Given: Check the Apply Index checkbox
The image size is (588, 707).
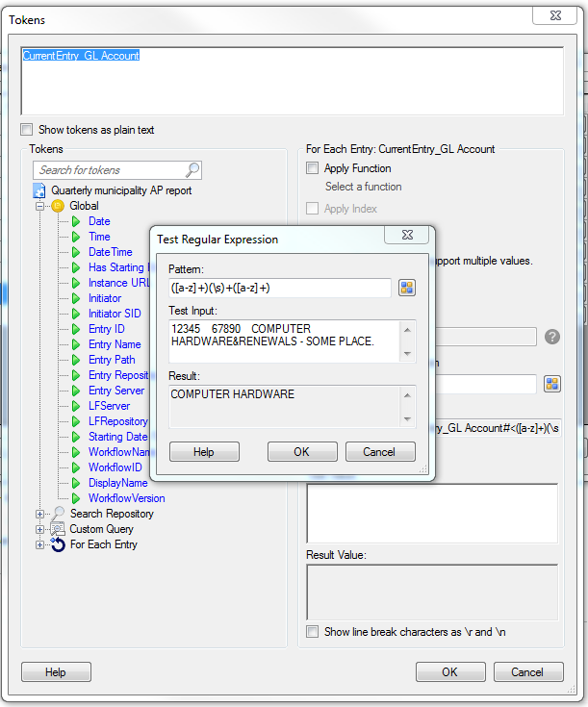Looking at the screenshot, I should tap(312, 209).
